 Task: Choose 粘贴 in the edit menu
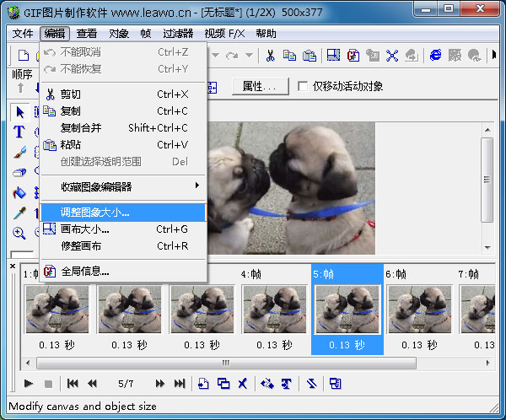pos(123,144)
